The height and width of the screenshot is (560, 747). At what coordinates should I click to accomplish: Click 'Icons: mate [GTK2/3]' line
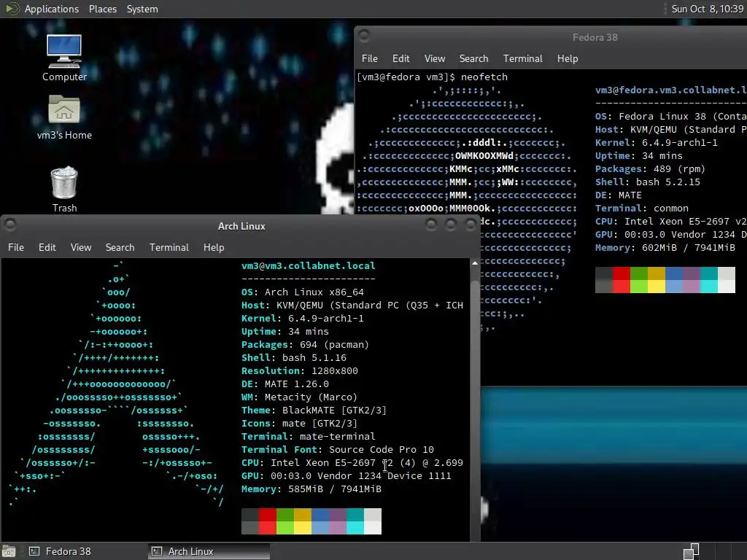[299, 424]
